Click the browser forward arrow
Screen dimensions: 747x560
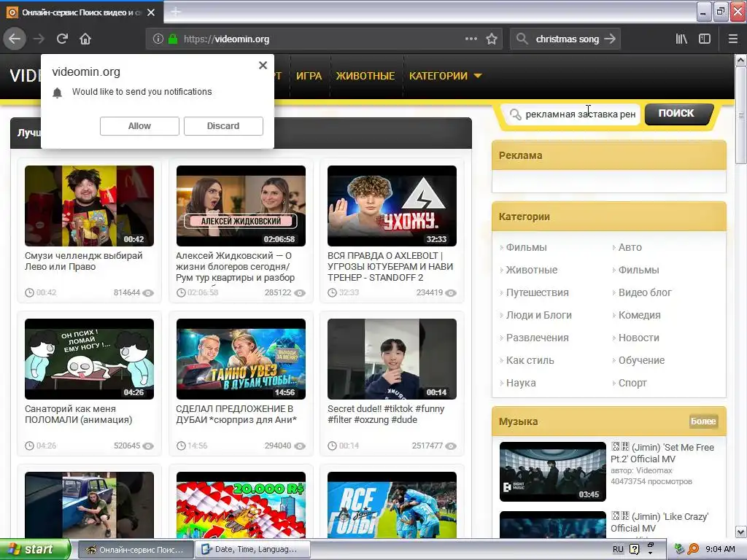coord(39,39)
